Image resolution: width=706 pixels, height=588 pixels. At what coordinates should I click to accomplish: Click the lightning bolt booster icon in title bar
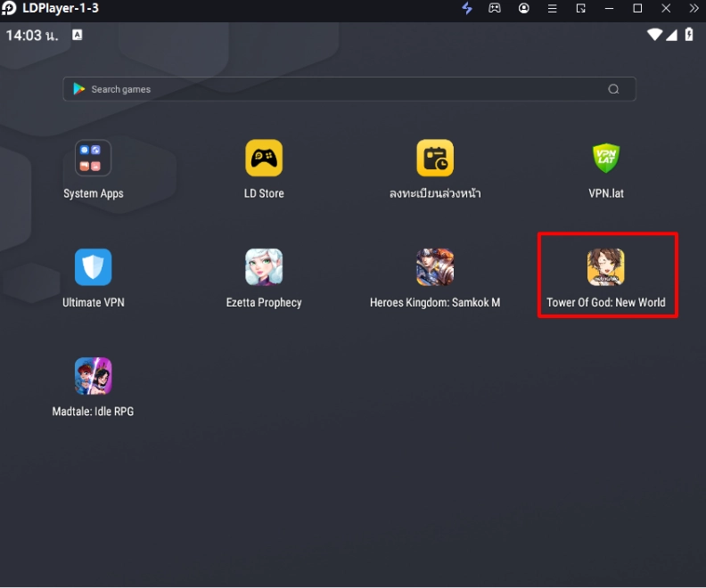(x=467, y=8)
